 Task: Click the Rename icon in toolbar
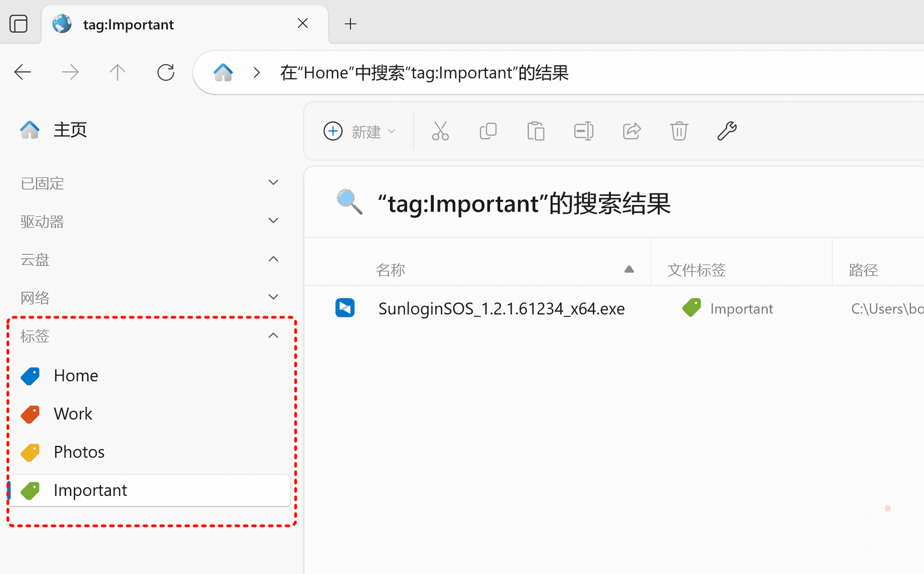(x=583, y=131)
